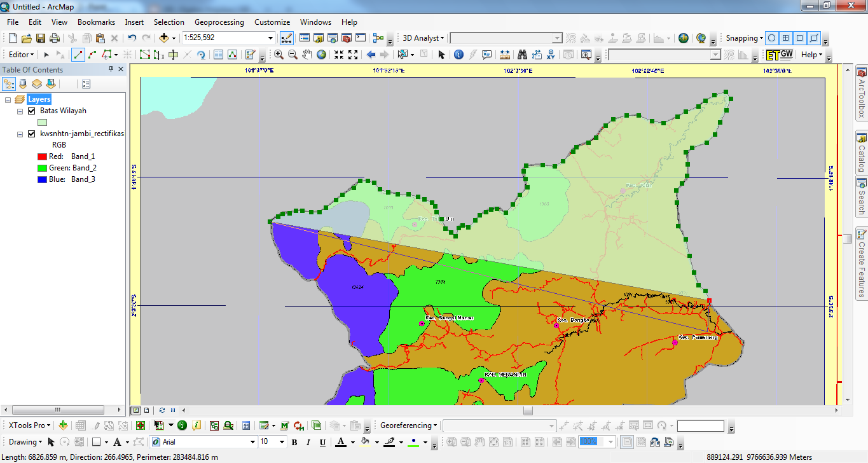Click the Add Data icon
The width and height of the screenshot is (868, 463).
[164, 38]
